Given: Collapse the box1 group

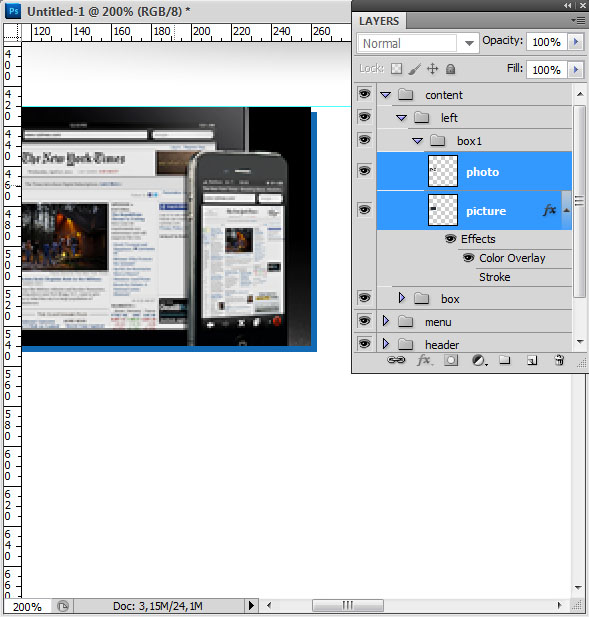Looking at the screenshot, I should tap(417, 141).
